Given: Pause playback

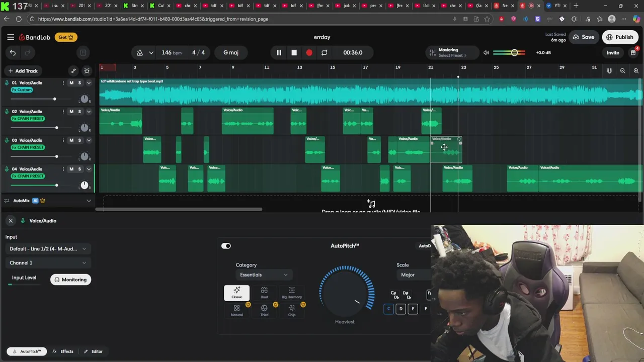Looking at the screenshot, I should click(x=279, y=52).
